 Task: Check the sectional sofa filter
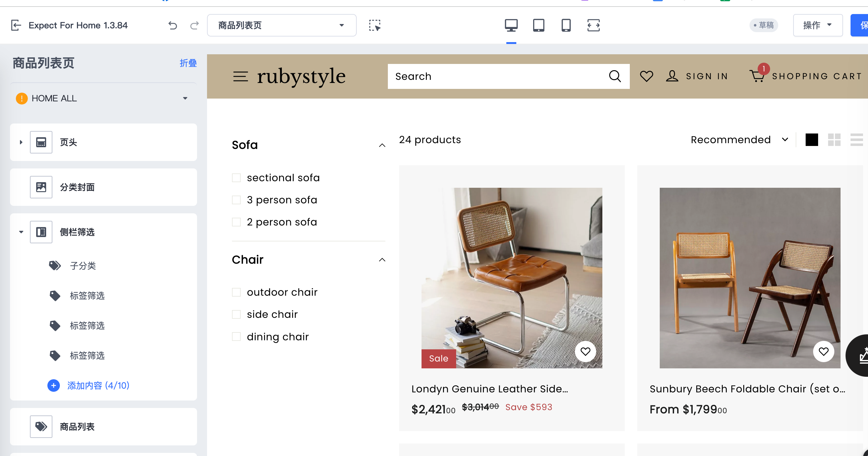click(236, 177)
